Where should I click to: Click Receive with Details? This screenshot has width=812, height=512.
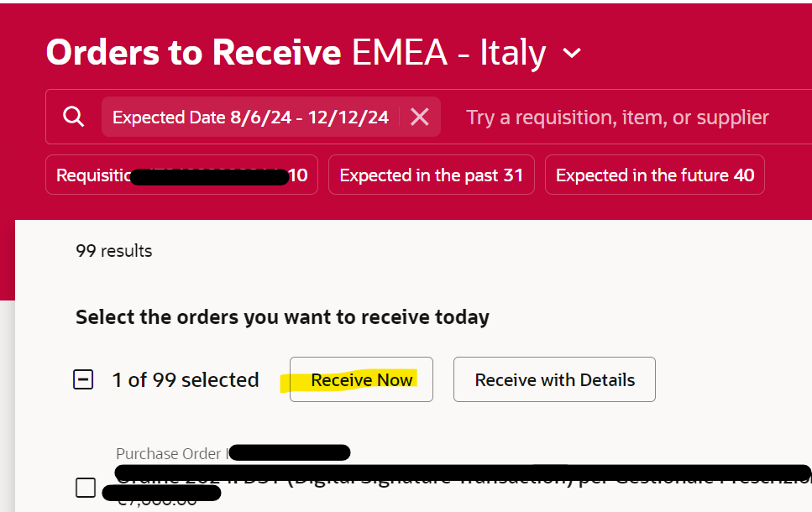pyautogui.click(x=554, y=379)
